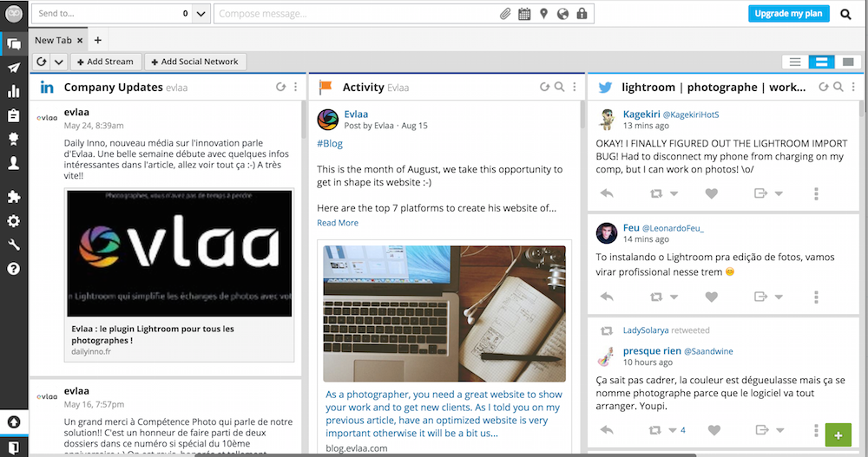Viewport: 868px width, 457px height.
Task: Open the laptop and notebook blog image
Action: [444, 314]
